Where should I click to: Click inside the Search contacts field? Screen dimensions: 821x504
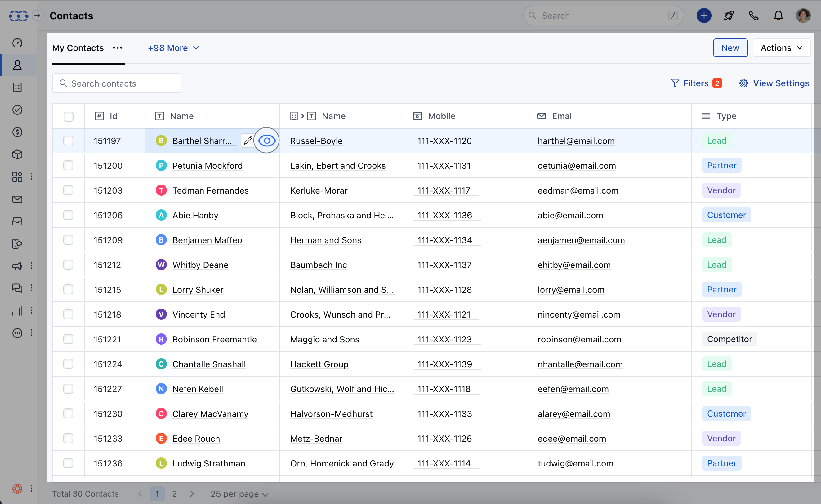pyautogui.click(x=117, y=83)
